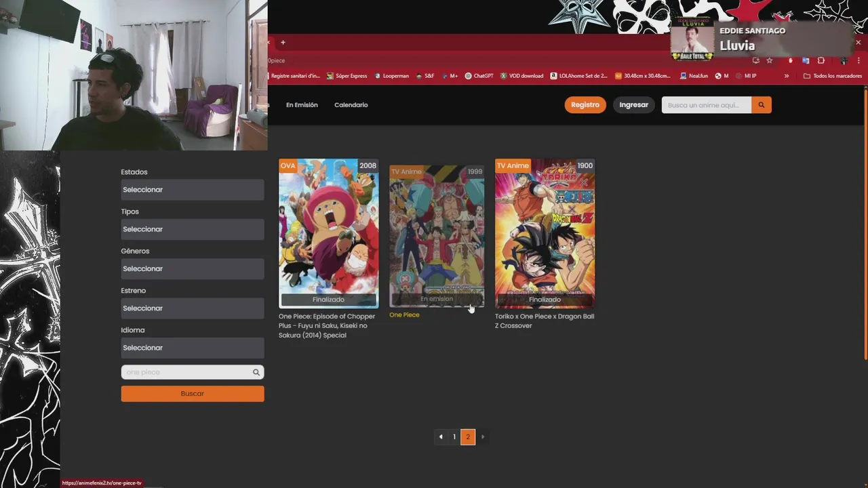Open the Episode of Chopper Plus poster
Image resolution: width=868 pixels, height=488 pixels.
click(x=329, y=233)
